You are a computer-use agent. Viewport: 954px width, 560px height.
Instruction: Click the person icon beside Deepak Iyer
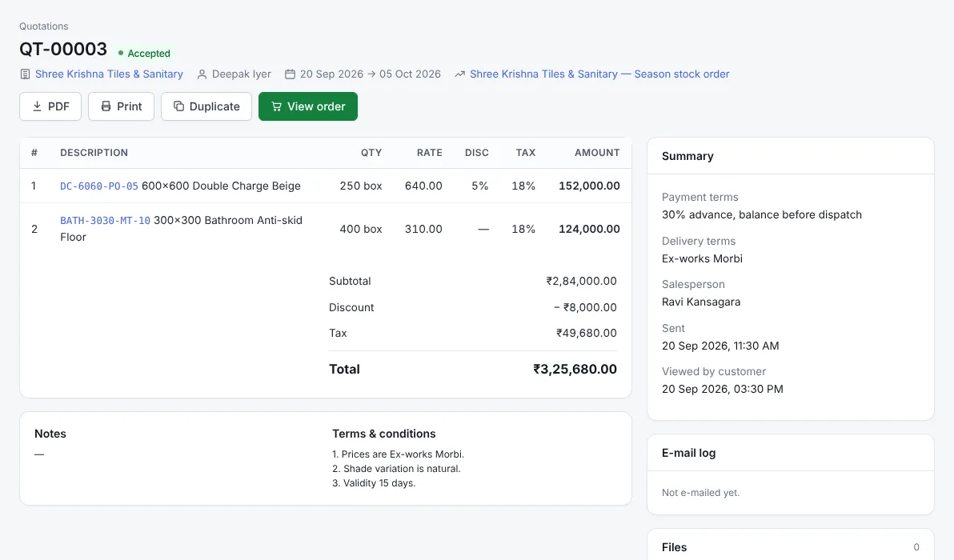pos(202,74)
